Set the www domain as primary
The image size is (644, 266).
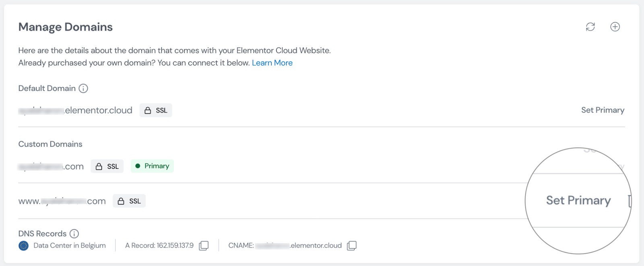tap(578, 200)
